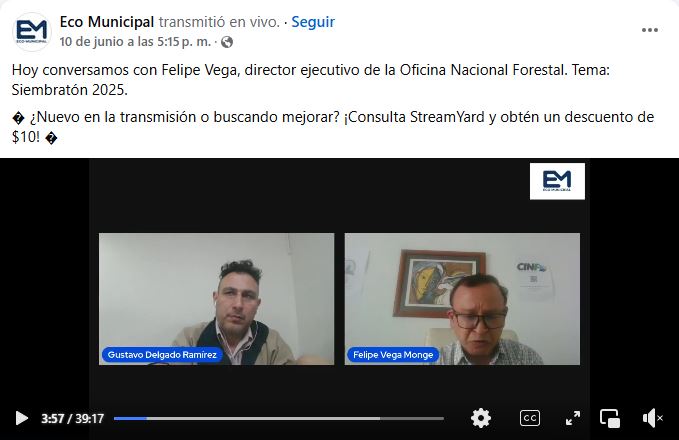Click Gustavo Delgado Ramírez video frame

tap(217, 299)
